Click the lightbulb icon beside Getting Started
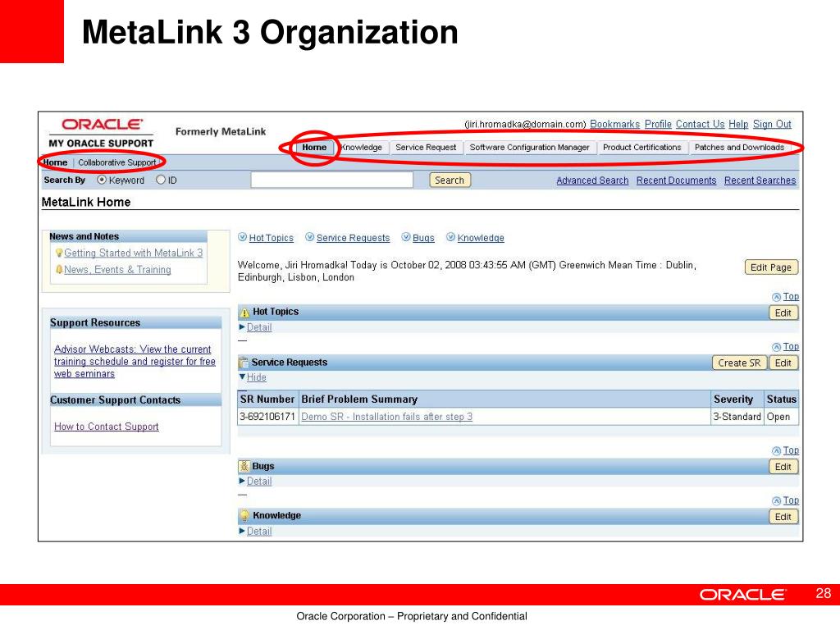 pos(59,253)
